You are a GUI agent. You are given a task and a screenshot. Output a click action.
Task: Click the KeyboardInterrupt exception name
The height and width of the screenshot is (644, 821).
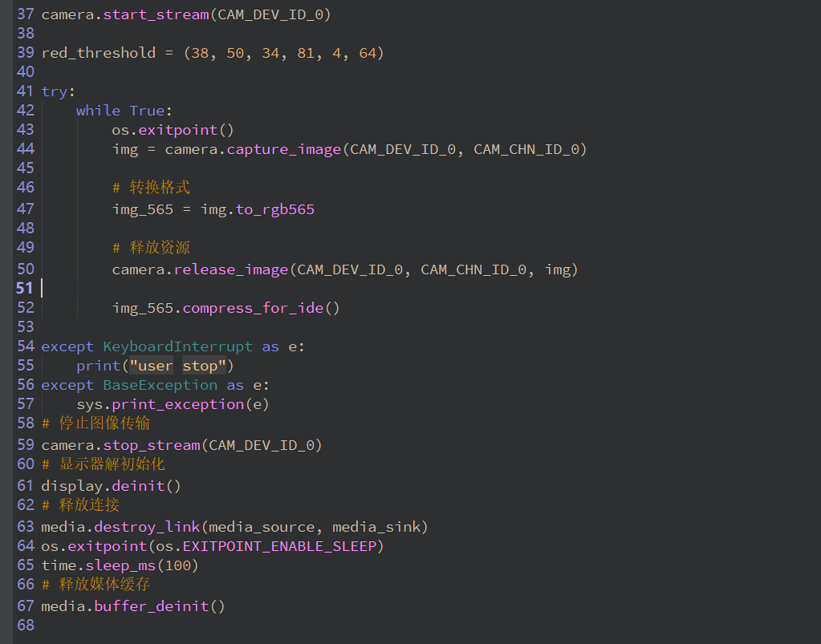tap(178, 346)
